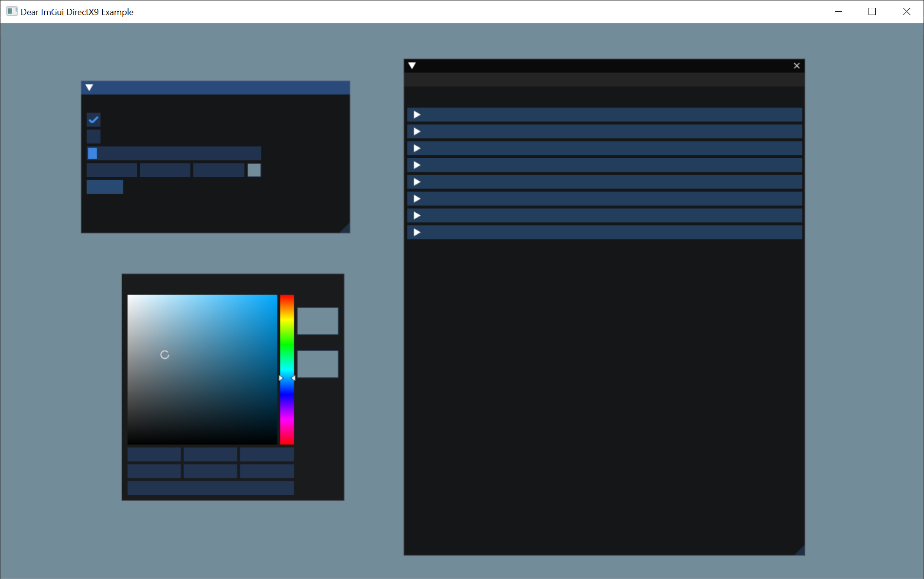This screenshot has width=924, height=579.
Task: Expand the fourth collapsed header in large window
Action: point(605,165)
